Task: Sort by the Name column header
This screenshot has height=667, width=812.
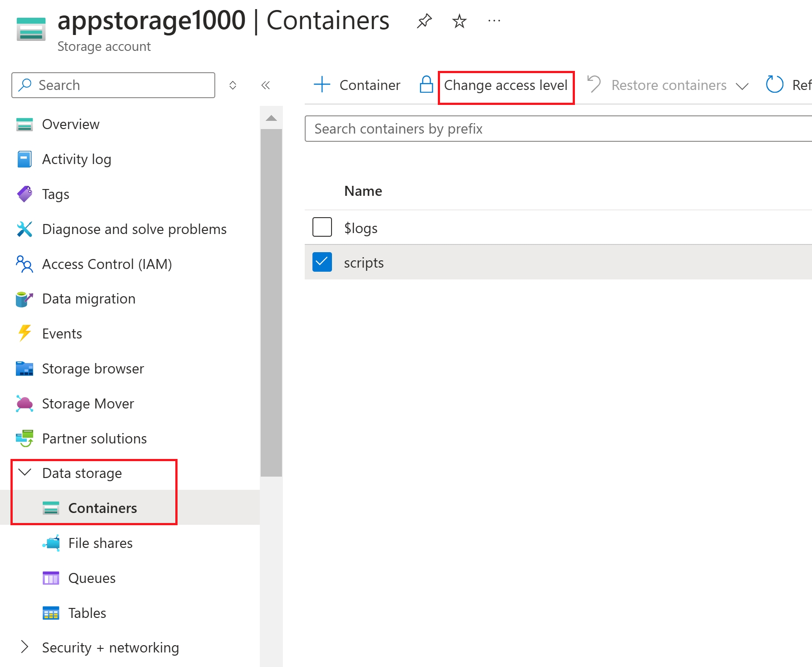Action: tap(363, 191)
